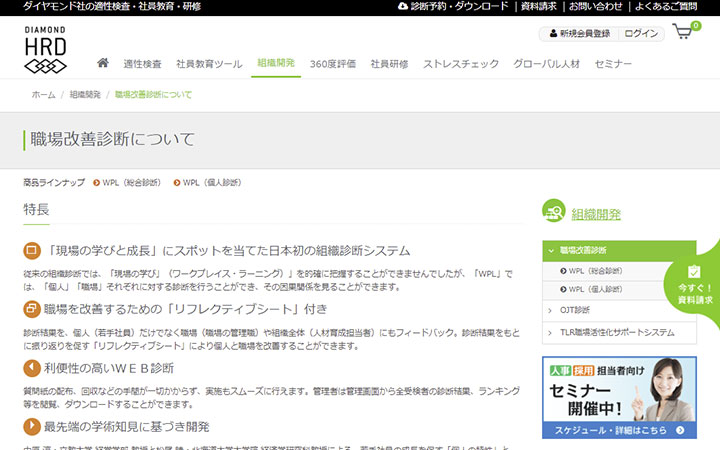Click orange icon beside リフレクティブシート heading
720x450 pixels.
pyautogui.click(x=32, y=309)
